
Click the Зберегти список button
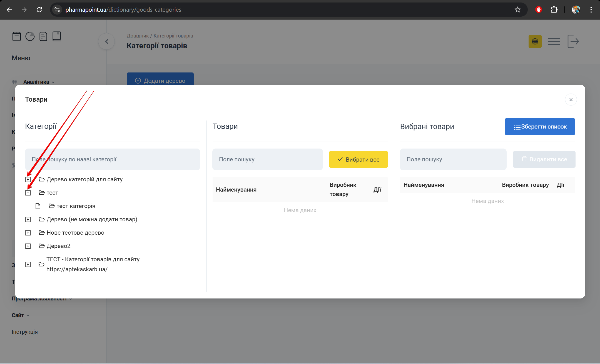pos(540,127)
